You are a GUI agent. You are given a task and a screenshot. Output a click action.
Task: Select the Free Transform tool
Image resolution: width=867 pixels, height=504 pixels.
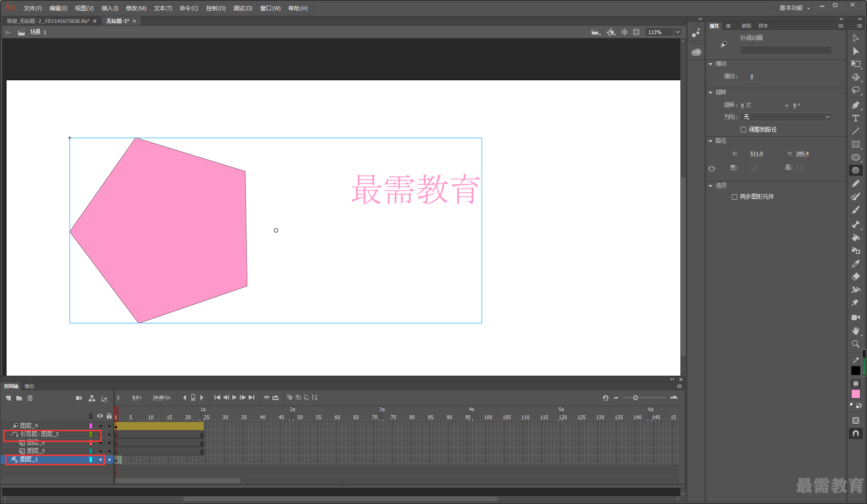tap(855, 64)
